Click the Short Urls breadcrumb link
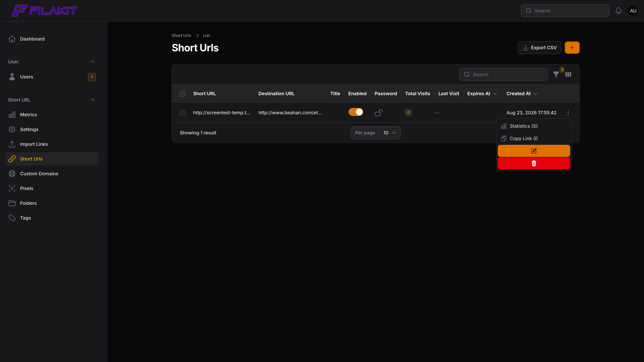The height and width of the screenshot is (362, 644). tap(181, 36)
